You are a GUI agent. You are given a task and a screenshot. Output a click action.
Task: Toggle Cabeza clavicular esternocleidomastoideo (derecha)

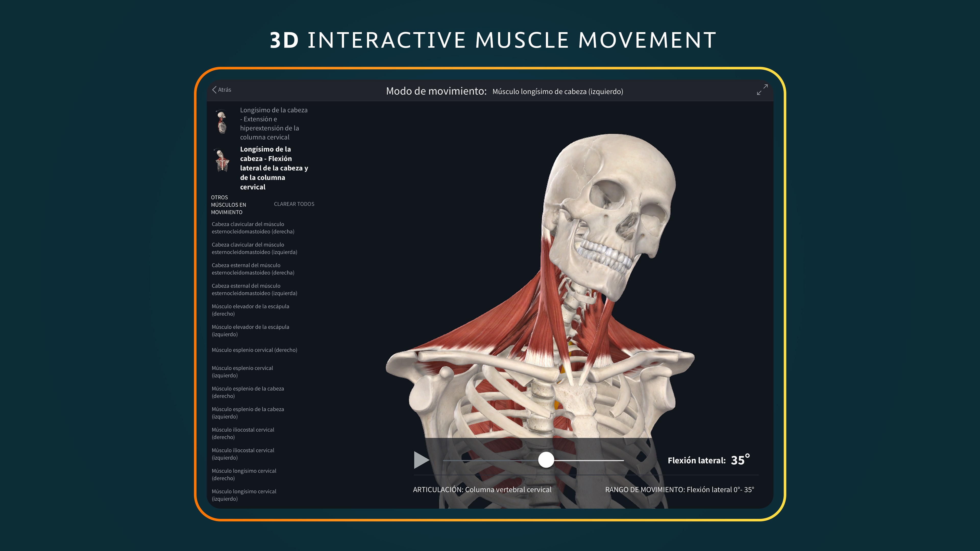click(x=253, y=228)
